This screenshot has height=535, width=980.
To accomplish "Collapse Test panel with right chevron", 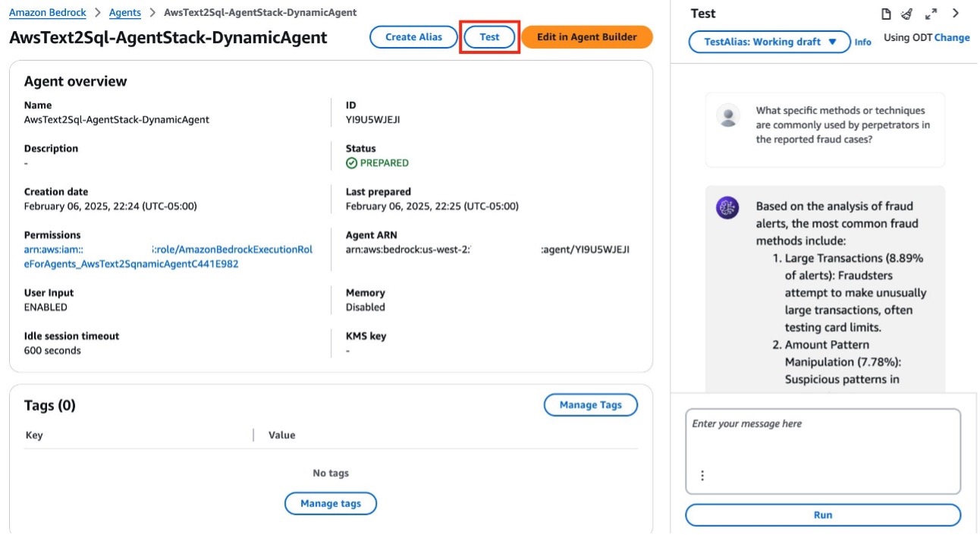I will click(956, 14).
